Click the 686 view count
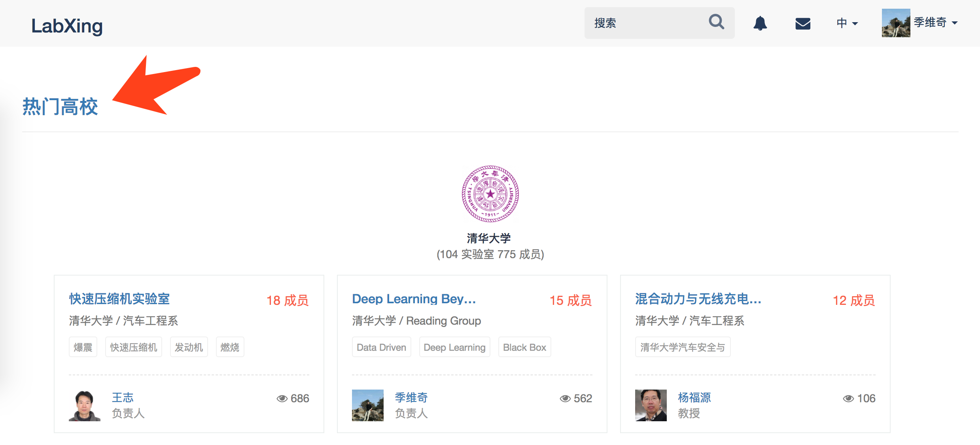 coord(300,398)
